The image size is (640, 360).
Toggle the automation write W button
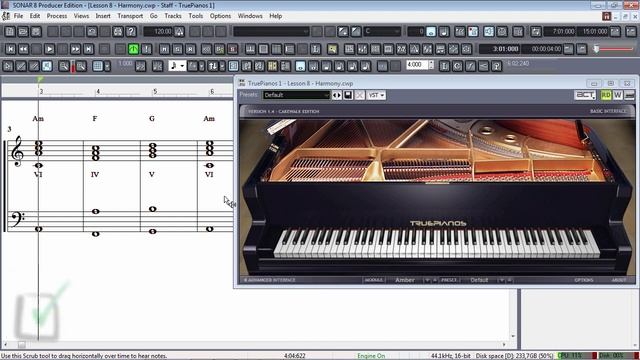point(618,95)
